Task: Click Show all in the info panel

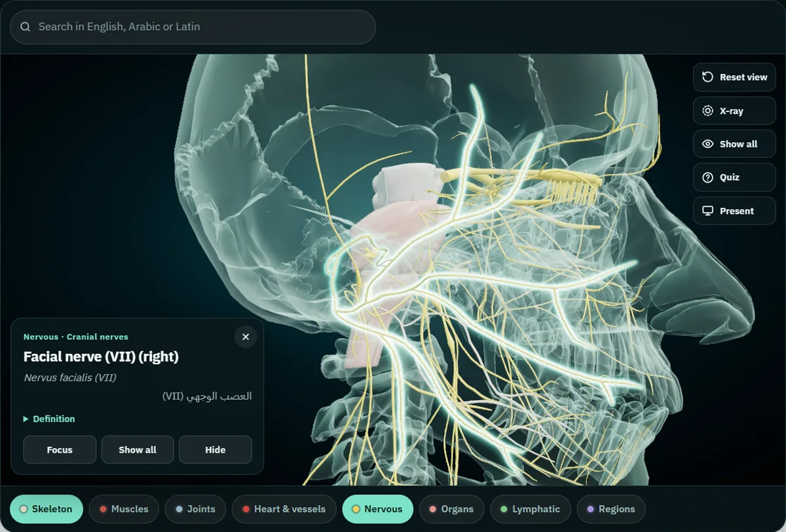Action: [138, 449]
